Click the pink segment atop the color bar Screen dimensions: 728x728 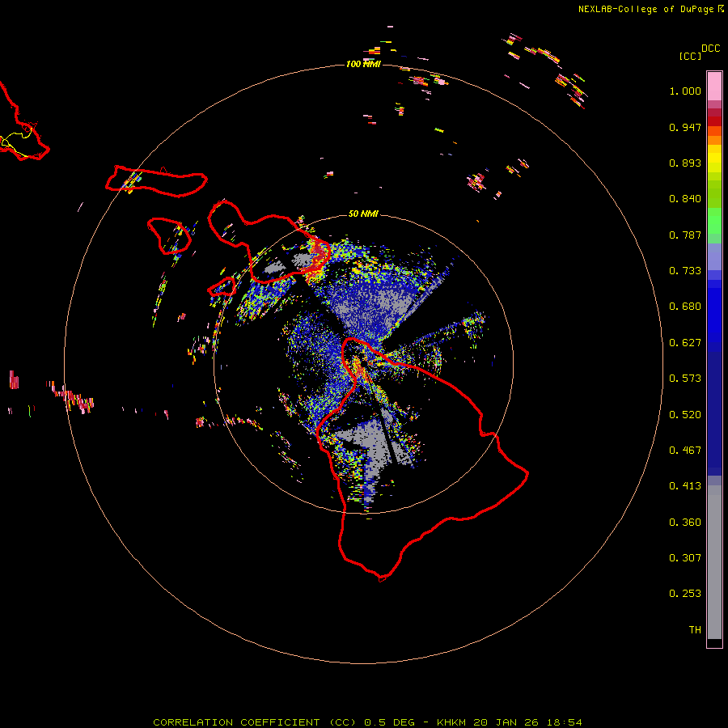pyautogui.click(x=714, y=86)
